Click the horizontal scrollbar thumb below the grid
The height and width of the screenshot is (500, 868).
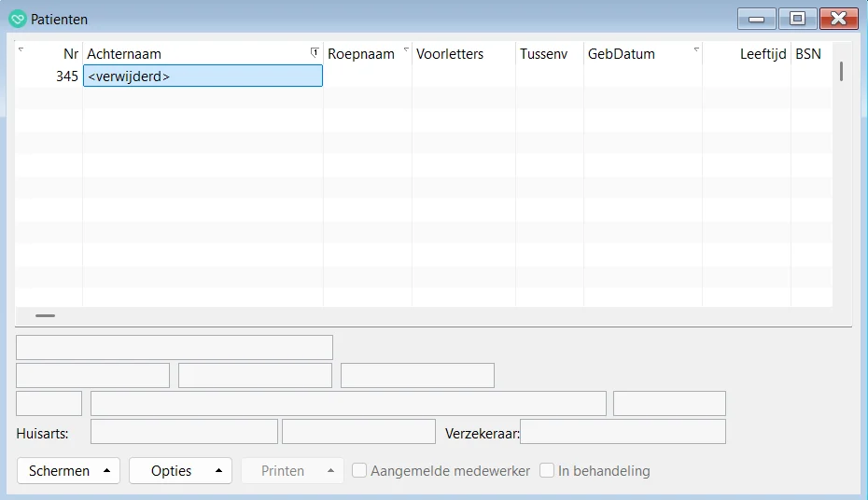[45, 316]
